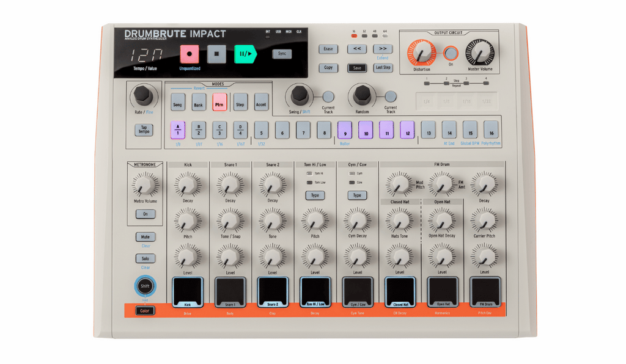
Task: Toggle Random Current Track button
Action: pyautogui.click(x=391, y=96)
